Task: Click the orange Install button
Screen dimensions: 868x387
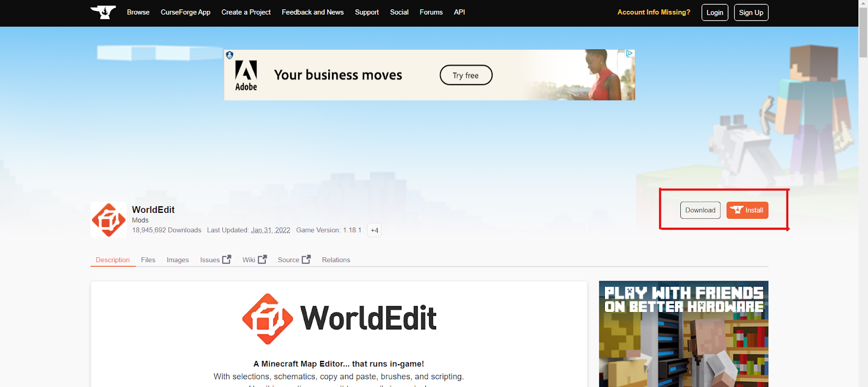Action: [748, 210]
